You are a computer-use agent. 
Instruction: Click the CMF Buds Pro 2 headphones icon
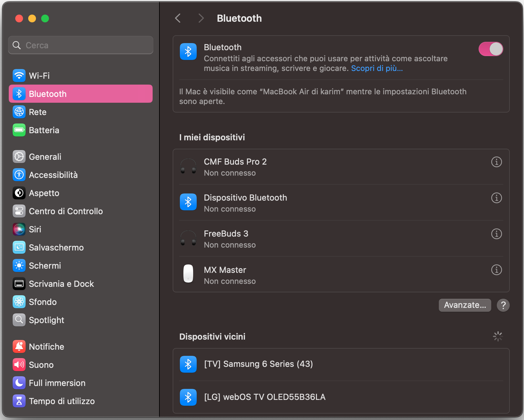[188, 166]
